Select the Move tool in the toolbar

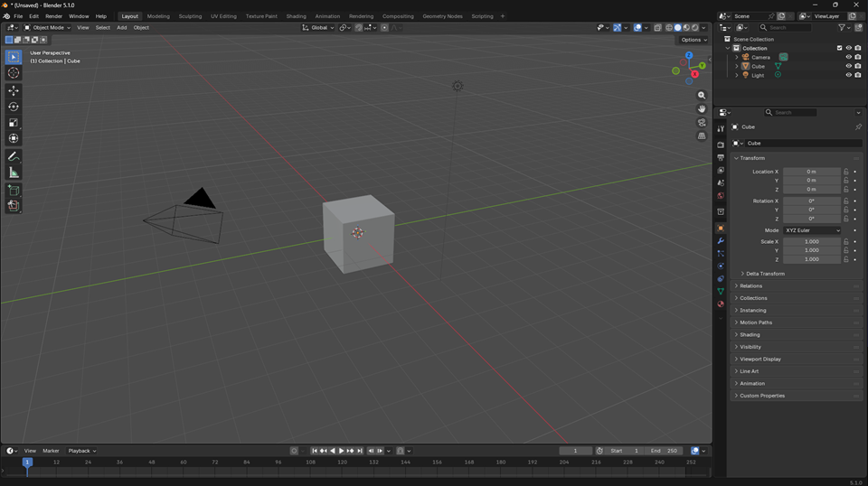pos(14,90)
